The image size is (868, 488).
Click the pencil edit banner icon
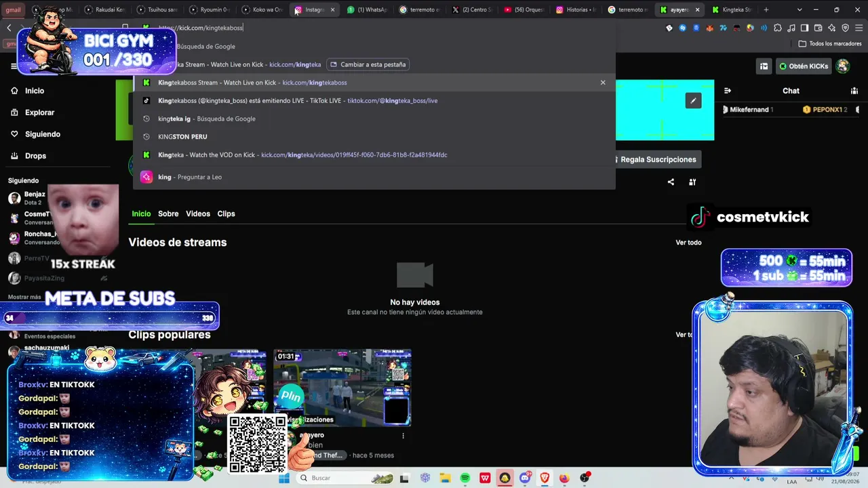coord(693,101)
